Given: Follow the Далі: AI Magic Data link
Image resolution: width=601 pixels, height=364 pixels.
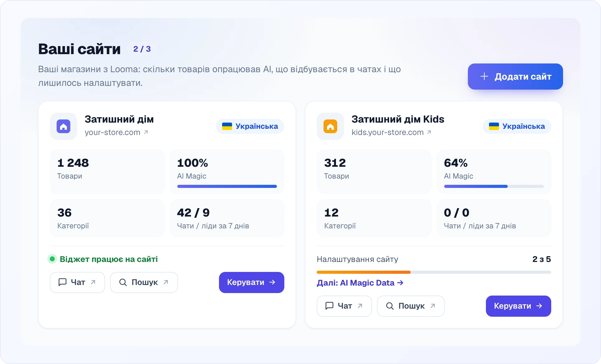Looking at the screenshot, I should [x=360, y=283].
